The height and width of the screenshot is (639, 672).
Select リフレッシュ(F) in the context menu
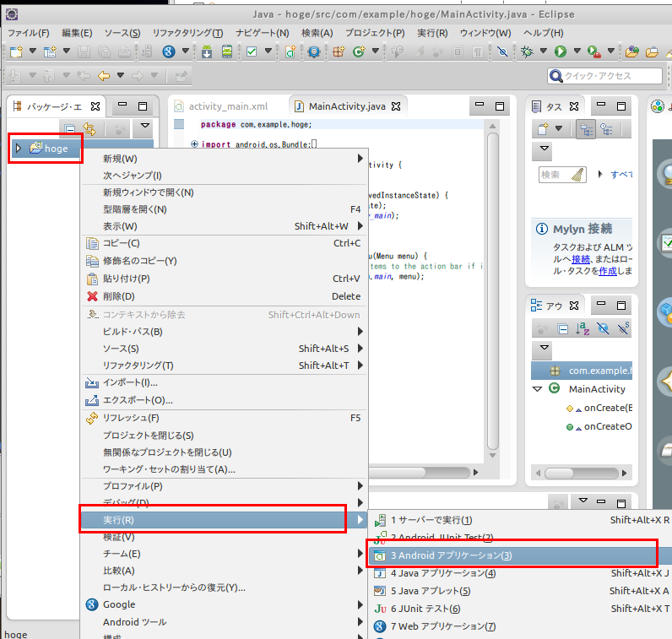(225, 418)
